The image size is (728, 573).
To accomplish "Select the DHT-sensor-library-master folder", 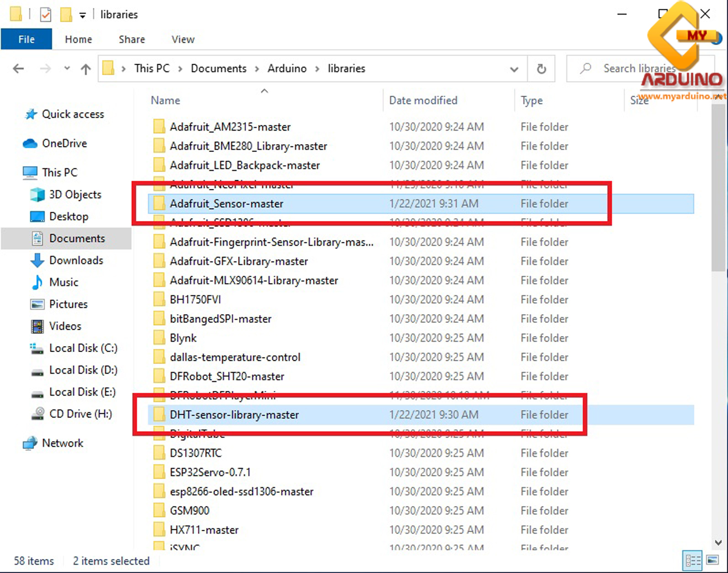I will click(x=234, y=415).
